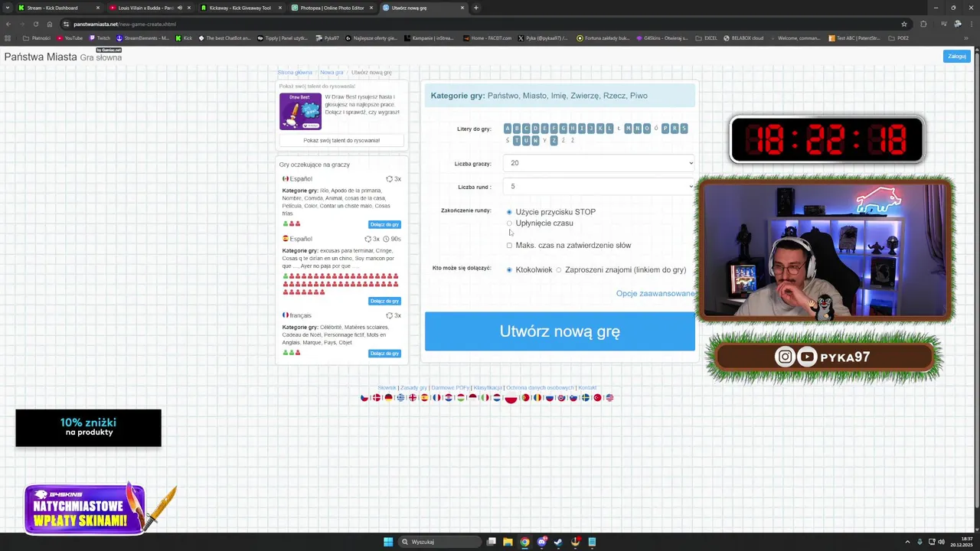Screen dimensions: 980x551
Task: Click the 'Zaloguj' login button
Action: 956,56
